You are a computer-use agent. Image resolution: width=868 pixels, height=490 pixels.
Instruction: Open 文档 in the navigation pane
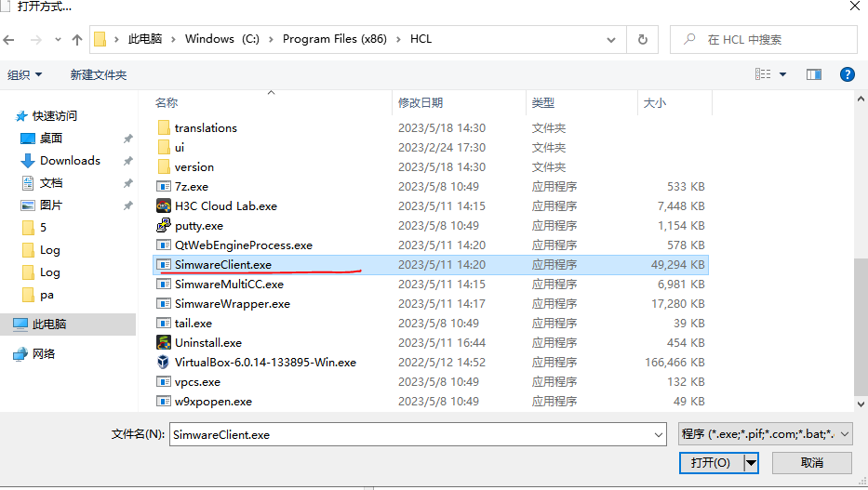51,183
